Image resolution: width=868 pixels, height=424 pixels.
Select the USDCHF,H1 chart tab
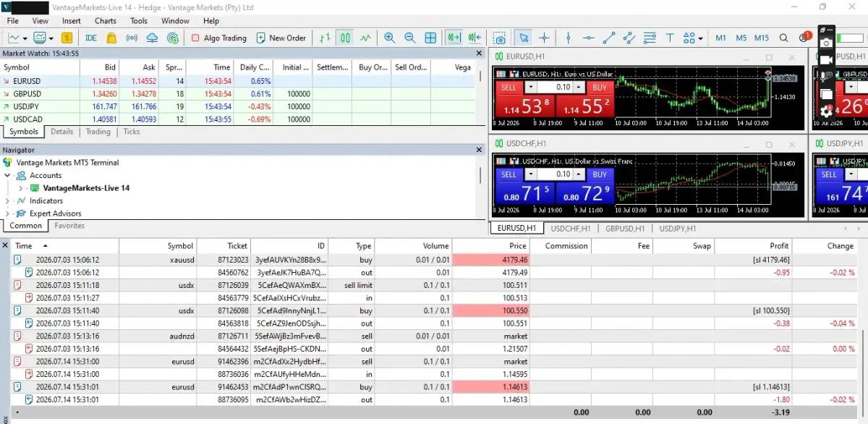point(571,228)
